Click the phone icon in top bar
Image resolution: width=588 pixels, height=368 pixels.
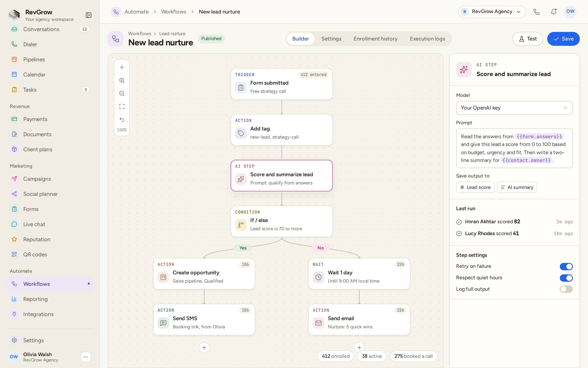tap(537, 12)
